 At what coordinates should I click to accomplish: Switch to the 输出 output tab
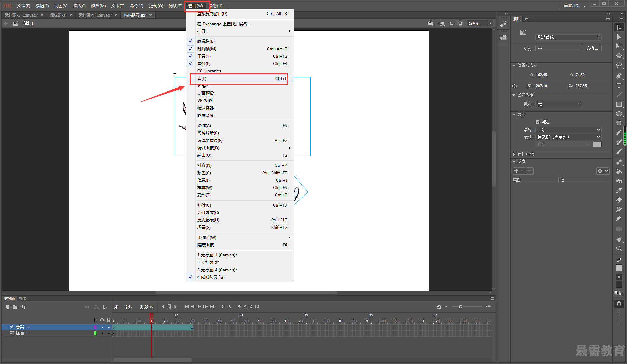click(23, 299)
